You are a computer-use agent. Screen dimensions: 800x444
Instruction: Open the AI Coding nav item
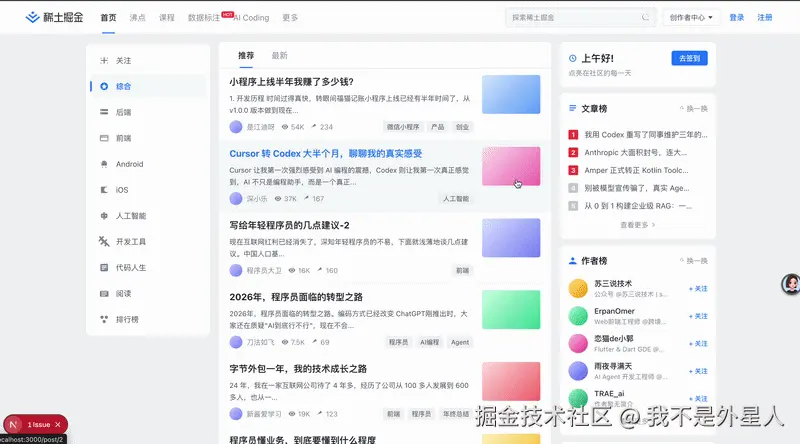pos(251,17)
